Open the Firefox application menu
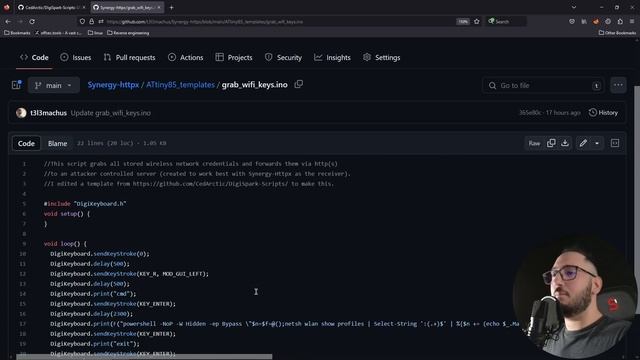The image size is (640, 360). 632,21
